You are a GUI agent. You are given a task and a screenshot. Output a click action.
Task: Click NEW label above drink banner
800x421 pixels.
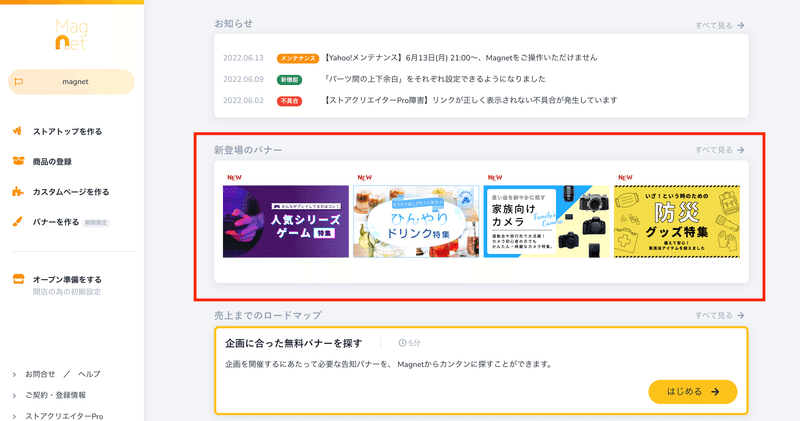click(365, 178)
